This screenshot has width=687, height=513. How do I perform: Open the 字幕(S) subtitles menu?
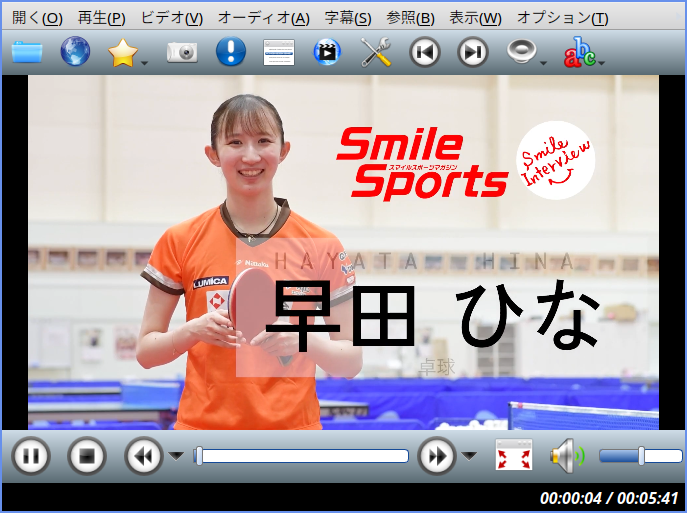348,18
